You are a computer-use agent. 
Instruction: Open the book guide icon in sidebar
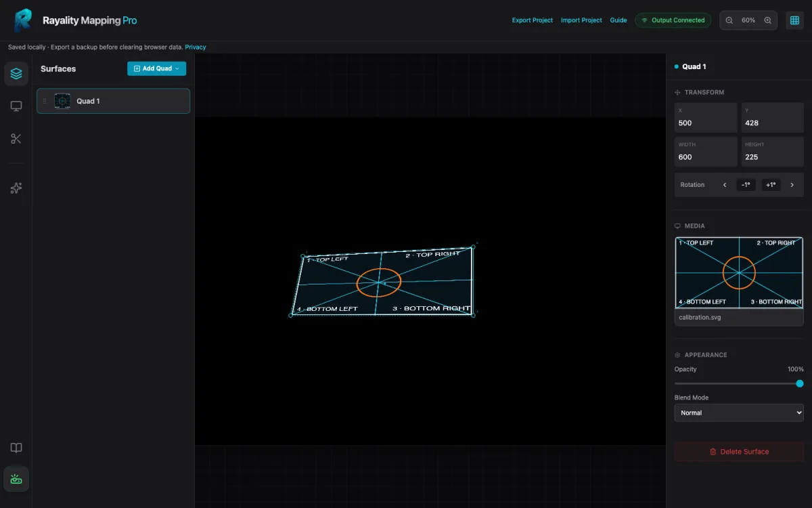(16, 448)
